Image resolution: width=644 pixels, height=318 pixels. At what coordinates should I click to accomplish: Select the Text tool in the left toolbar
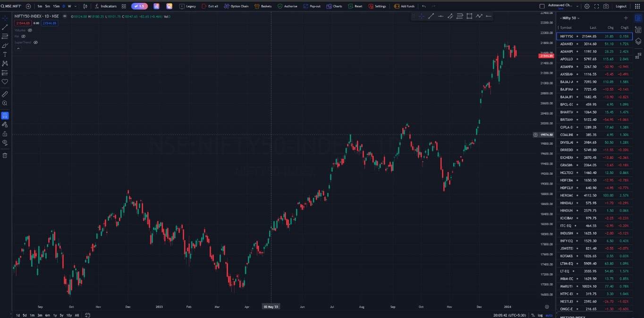tap(5, 54)
